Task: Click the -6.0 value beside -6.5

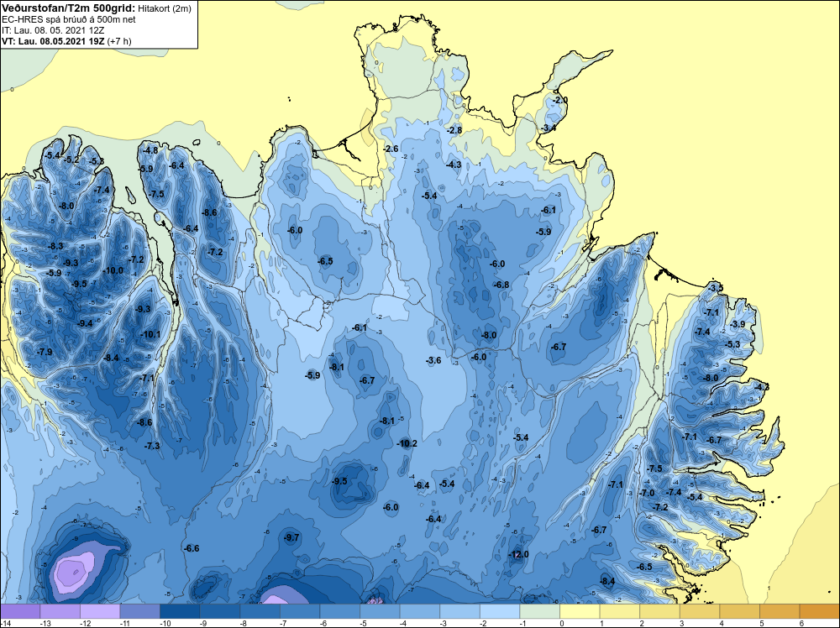Action: pos(295,230)
